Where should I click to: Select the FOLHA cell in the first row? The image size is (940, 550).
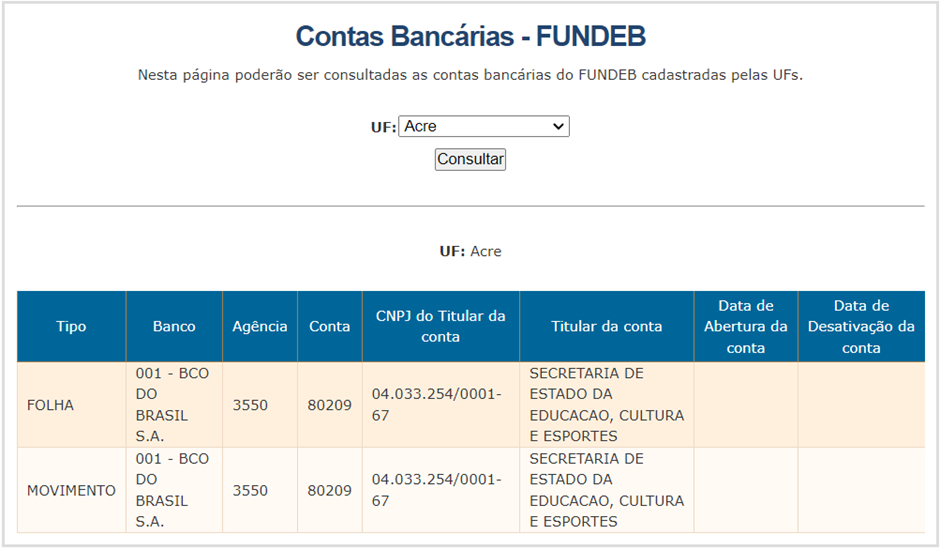[x=71, y=405]
